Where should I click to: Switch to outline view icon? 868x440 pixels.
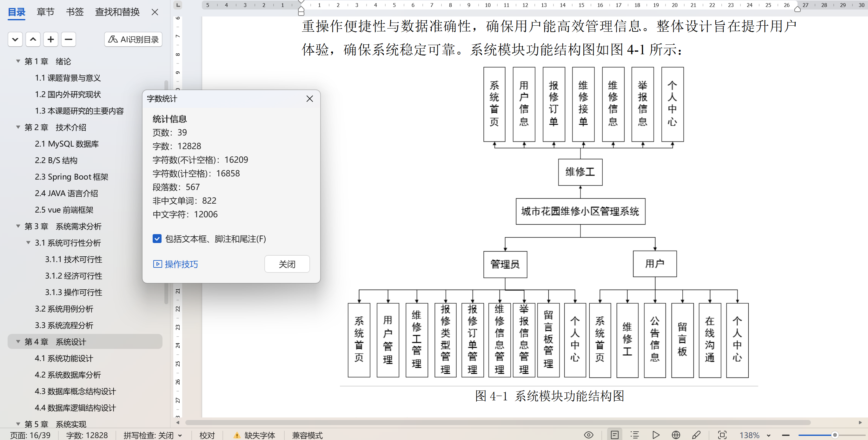coord(634,435)
